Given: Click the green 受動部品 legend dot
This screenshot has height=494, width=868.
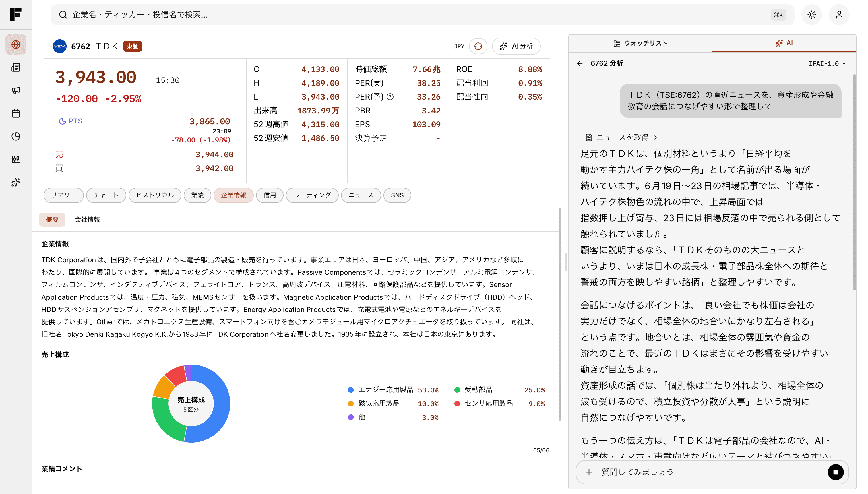Looking at the screenshot, I should click(x=457, y=390).
